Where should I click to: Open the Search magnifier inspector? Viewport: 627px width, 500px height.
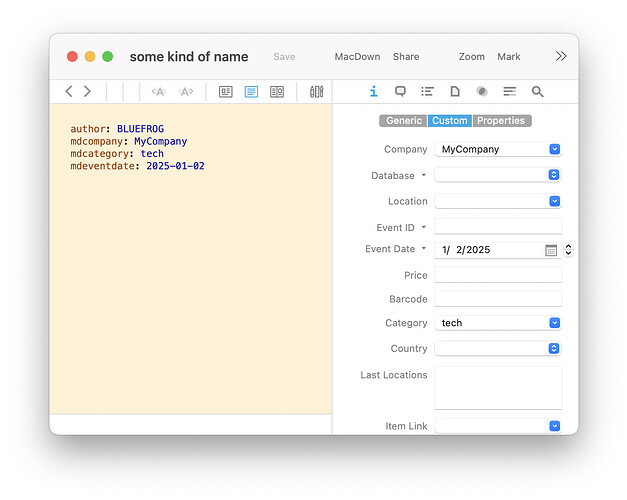pos(537,92)
